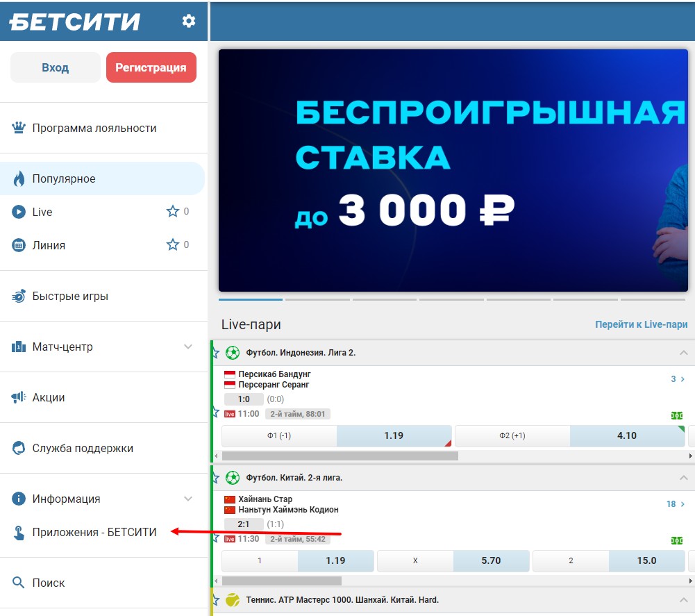Viewport: 695px width, 616px height.
Task: Select the second banner slide indicator
Action: [x=317, y=300]
